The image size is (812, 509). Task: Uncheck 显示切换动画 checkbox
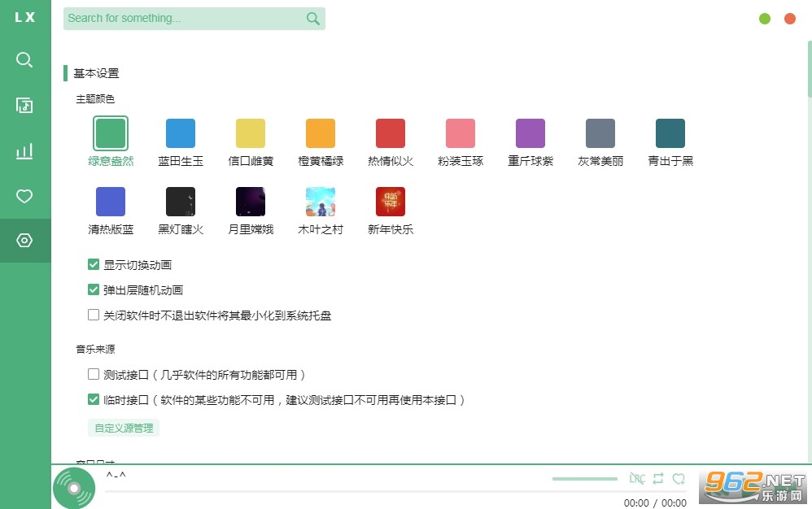point(94,264)
